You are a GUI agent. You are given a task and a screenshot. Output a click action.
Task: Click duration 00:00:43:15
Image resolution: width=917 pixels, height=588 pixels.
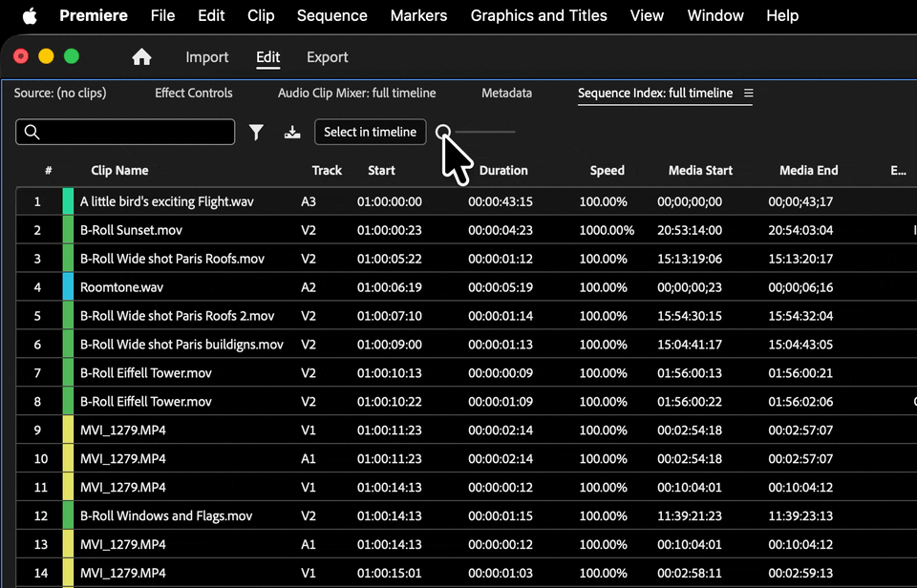(501, 201)
